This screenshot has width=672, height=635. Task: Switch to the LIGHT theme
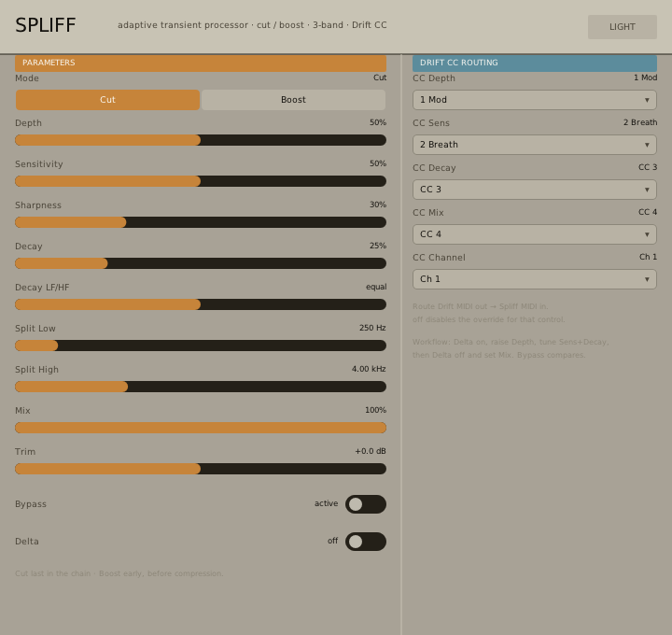(622, 27)
